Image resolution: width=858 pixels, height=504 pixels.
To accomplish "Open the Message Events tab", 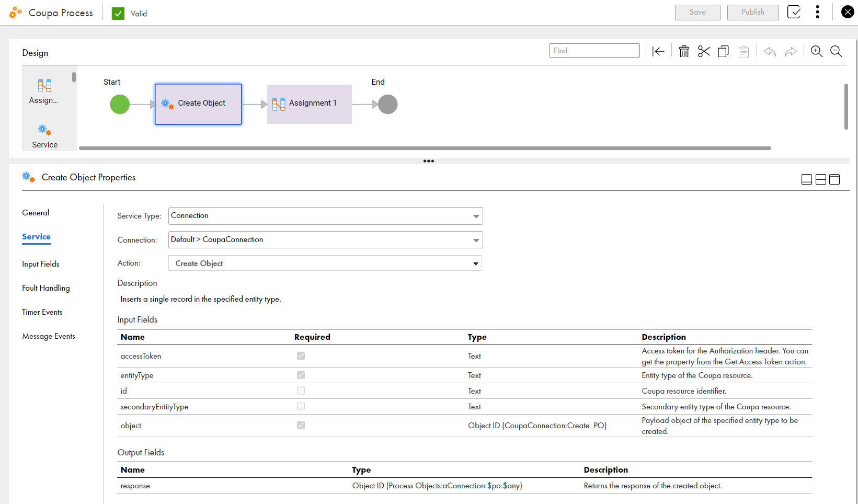I will coord(49,336).
